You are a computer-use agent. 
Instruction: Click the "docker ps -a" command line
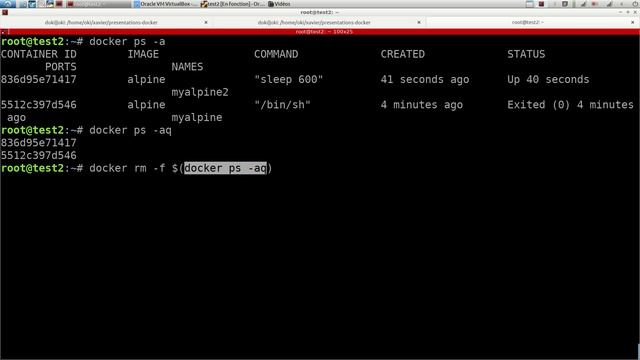(x=127, y=42)
